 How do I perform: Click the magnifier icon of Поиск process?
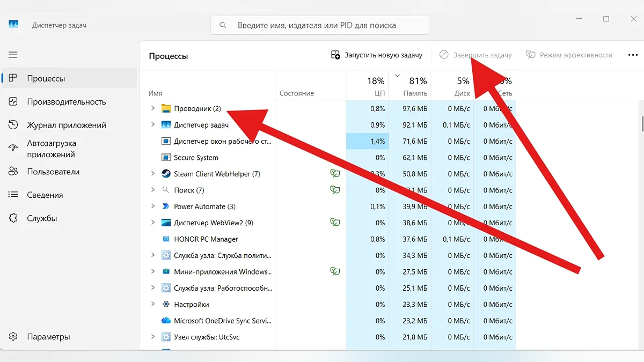click(x=166, y=190)
